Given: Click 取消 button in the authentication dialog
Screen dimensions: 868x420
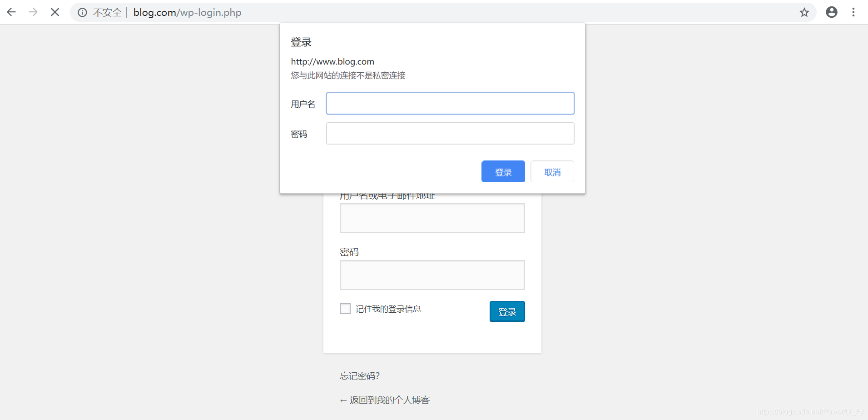Looking at the screenshot, I should pos(552,171).
